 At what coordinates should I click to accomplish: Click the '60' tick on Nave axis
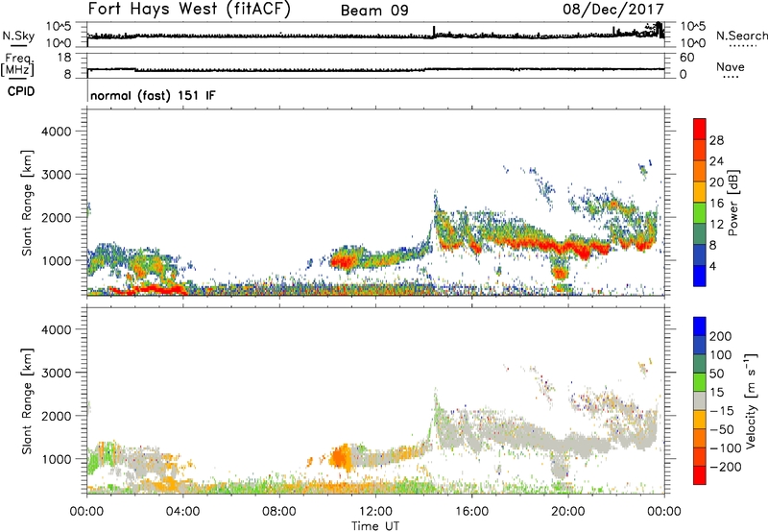686,58
